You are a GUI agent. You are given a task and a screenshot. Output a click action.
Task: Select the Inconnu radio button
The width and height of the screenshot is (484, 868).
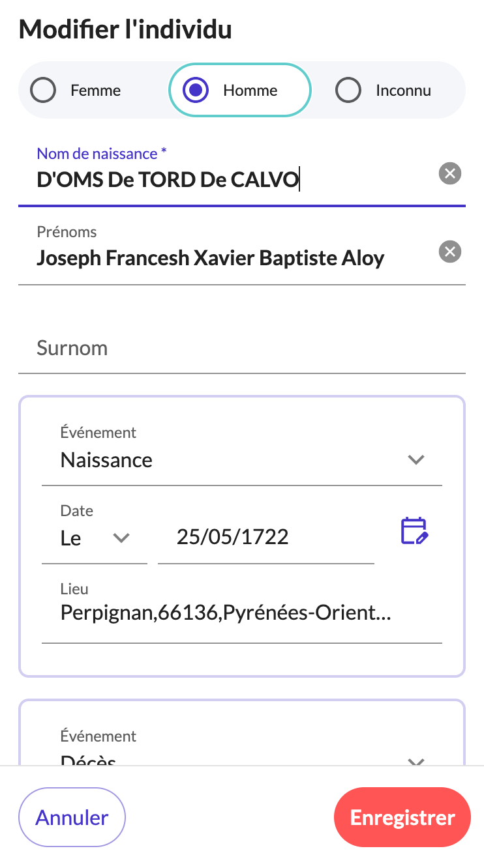(x=348, y=91)
